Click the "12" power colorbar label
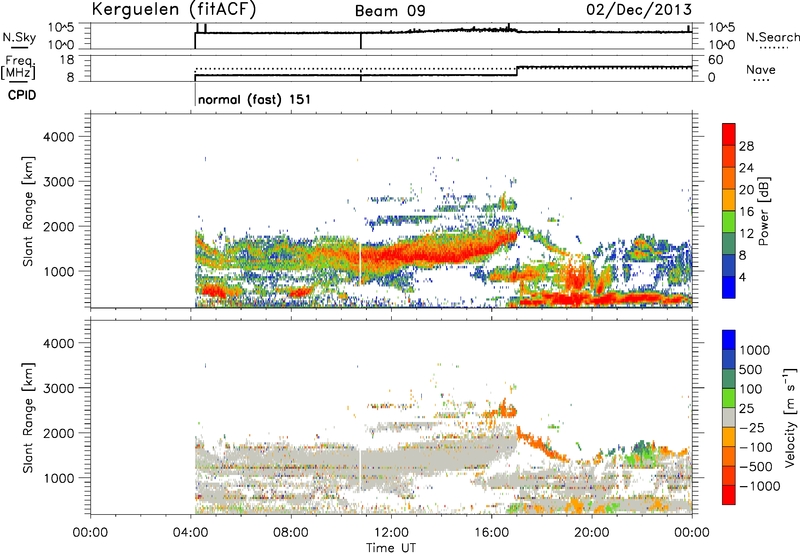 pos(746,234)
